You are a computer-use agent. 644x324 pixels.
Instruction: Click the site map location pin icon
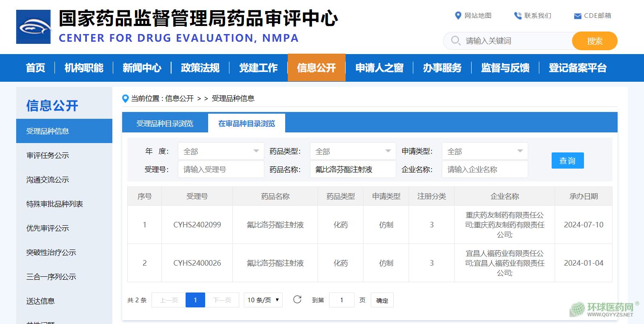pos(458,16)
